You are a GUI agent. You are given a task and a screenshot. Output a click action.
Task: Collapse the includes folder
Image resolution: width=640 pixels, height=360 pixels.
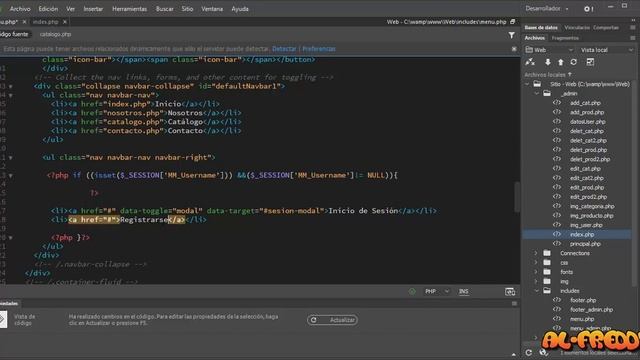pyautogui.click(x=537, y=291)
